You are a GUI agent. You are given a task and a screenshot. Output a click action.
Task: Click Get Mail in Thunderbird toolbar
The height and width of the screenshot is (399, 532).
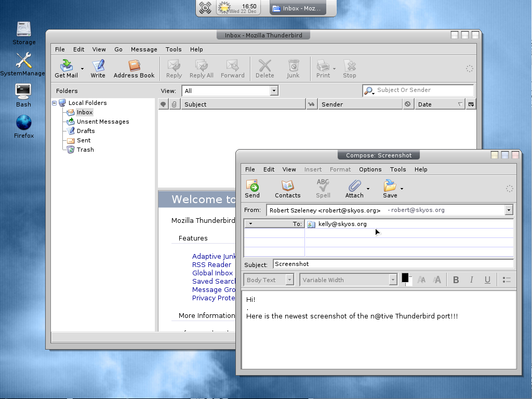(x=66, y=69)
